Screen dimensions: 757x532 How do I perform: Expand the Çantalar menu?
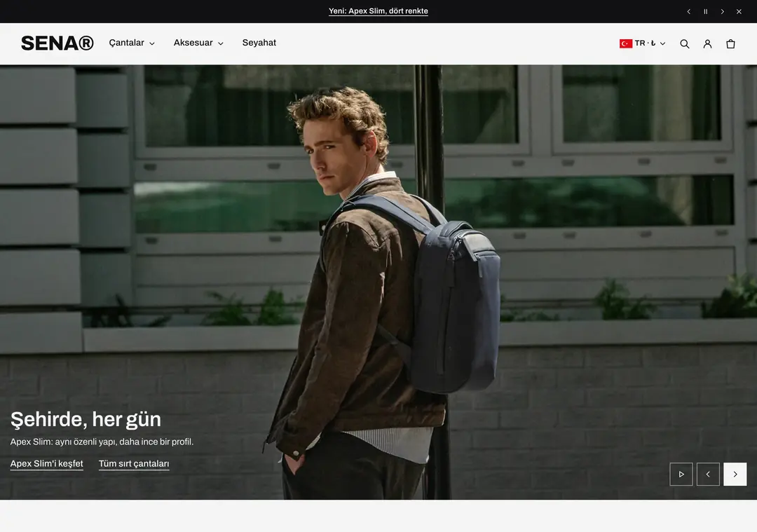pos(132,43)
